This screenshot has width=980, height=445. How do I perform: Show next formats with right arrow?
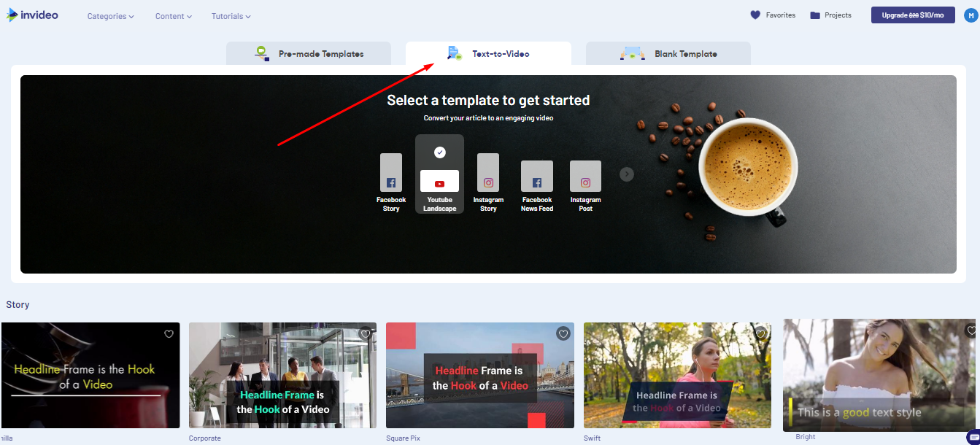click(x=627, y=174)
